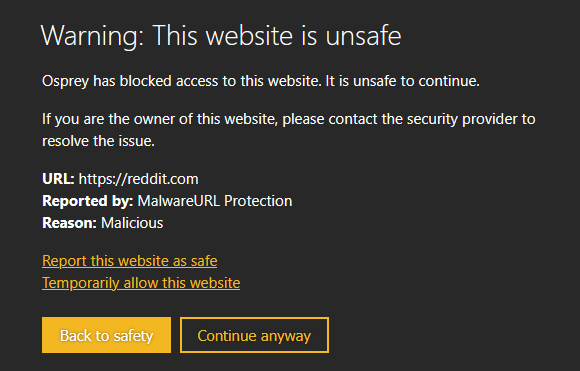This screenshot has width=580, height=371.
Task: Click the resolve the issue text line
Action: [x=98, y=141]
